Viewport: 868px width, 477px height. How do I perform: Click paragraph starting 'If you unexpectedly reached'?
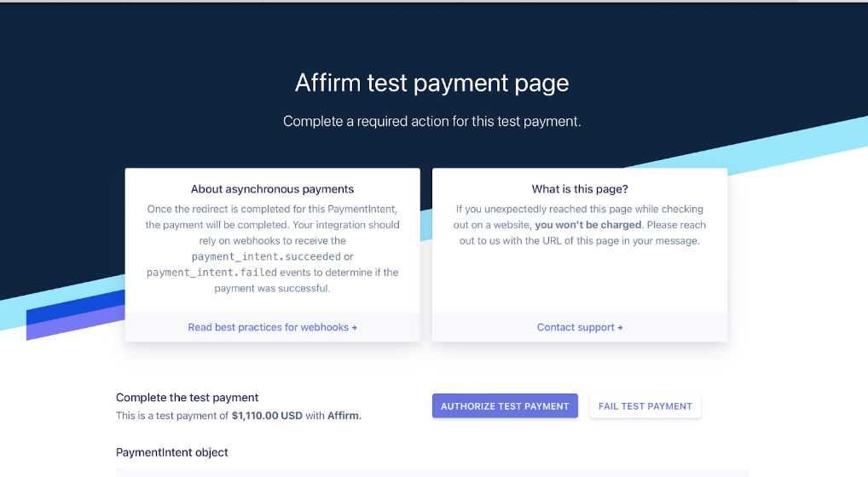[580, 225]
